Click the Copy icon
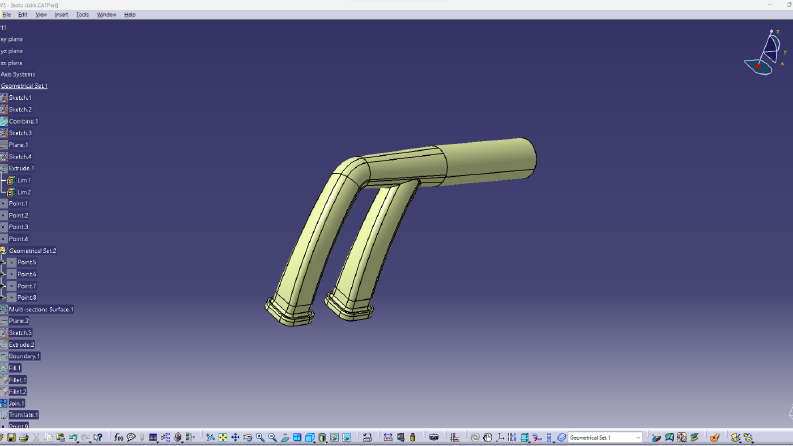Image resolution: width=793 pixels, height=446 pixels. pos(49,437)
